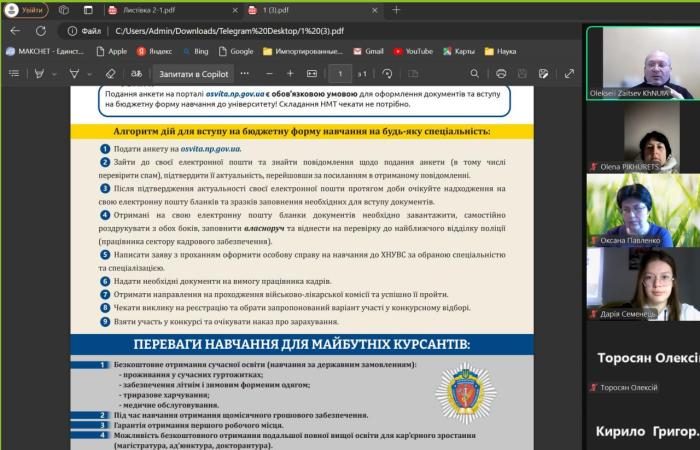Zoom in the PDF with plus button

[290, 73]
